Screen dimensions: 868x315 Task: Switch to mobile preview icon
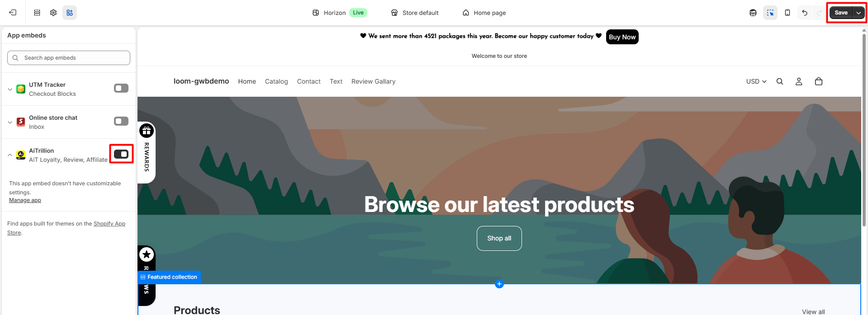click(787, 13)
